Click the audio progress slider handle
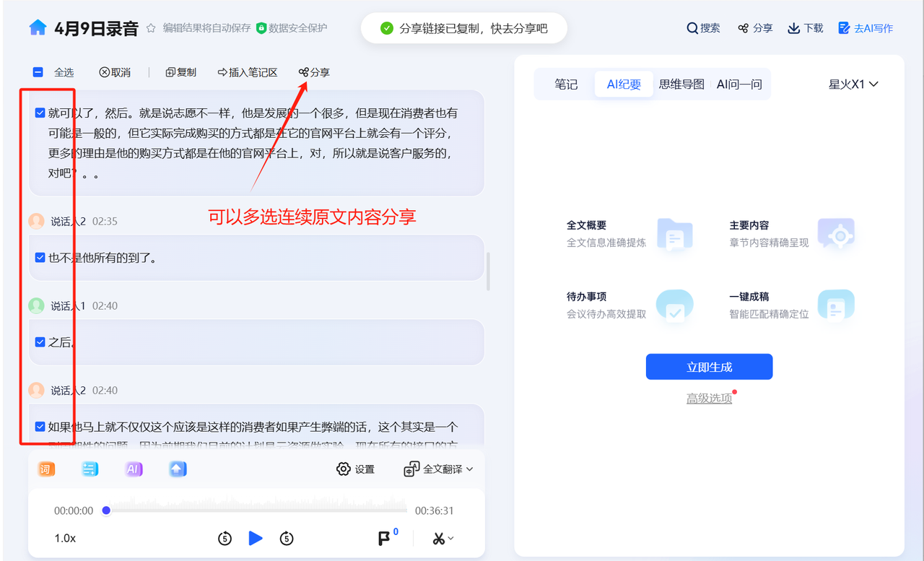This screenshot has height=561, width=924. pos(106,510)
